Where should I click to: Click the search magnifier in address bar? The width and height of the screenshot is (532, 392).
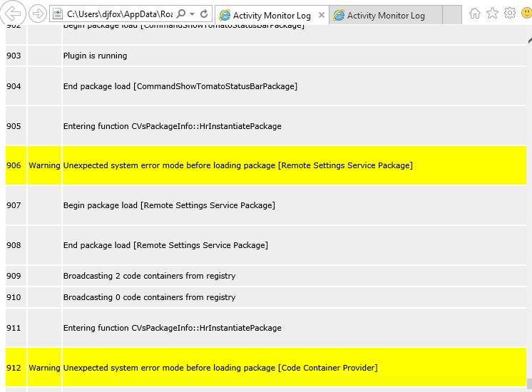click(182, 14)
